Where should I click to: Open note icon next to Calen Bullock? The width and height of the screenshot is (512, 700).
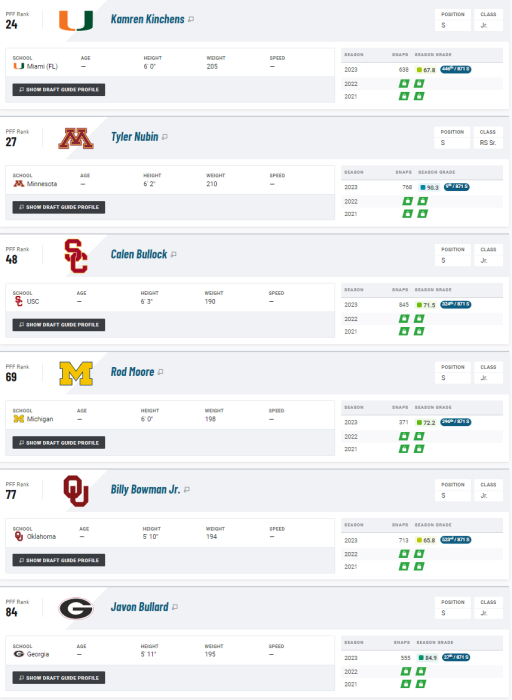click(174, 254)
